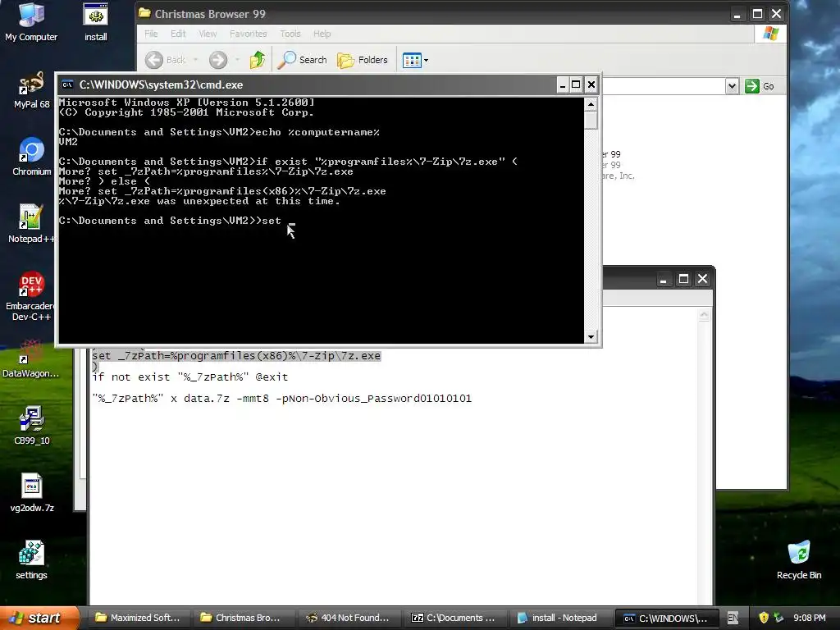The image size is (840, 630).
Task: Open the Recycle Bin
Action: [799, 560]
